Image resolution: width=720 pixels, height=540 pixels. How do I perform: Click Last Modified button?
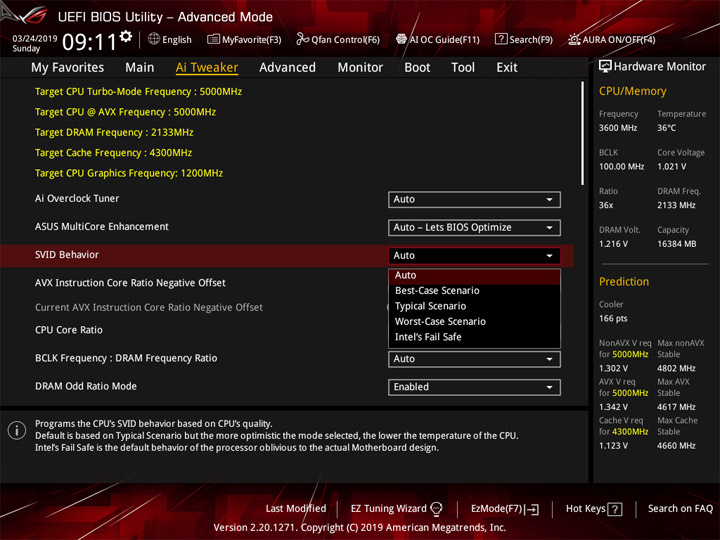tap(296, 509)
